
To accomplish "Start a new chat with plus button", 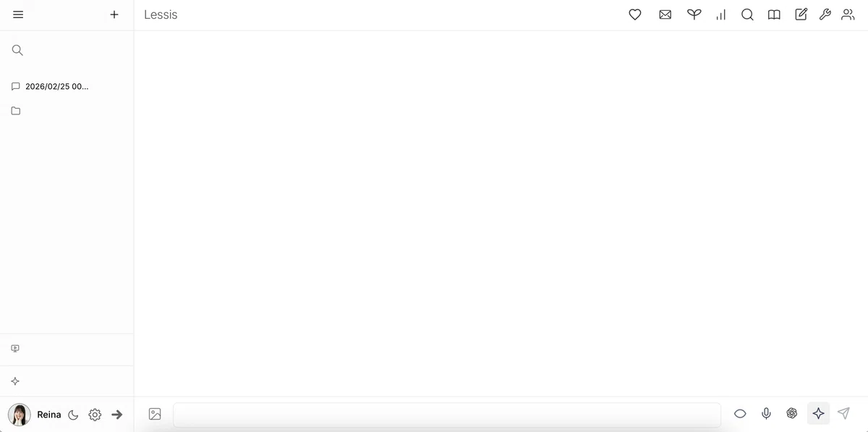I will (114, 14).
